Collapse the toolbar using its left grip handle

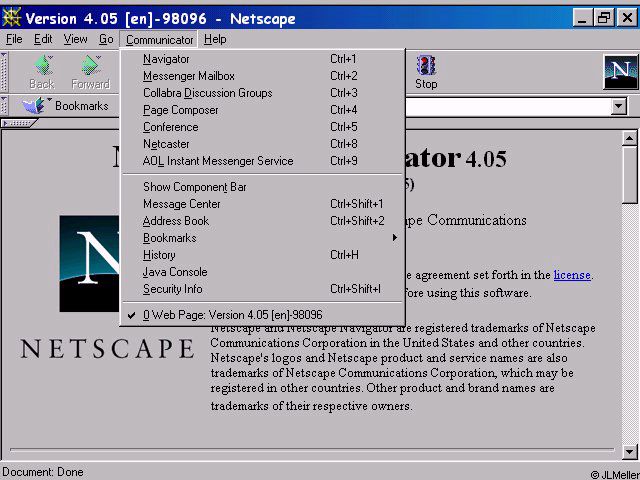click(5, 72)
